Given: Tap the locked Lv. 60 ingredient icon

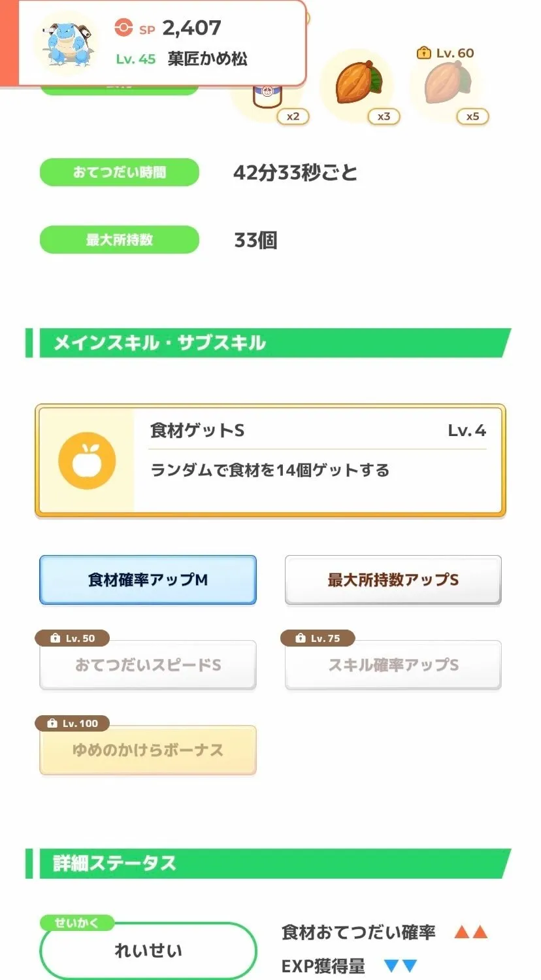Looking at the screenshot, I should pyautogui.click(x=448, y=85).
